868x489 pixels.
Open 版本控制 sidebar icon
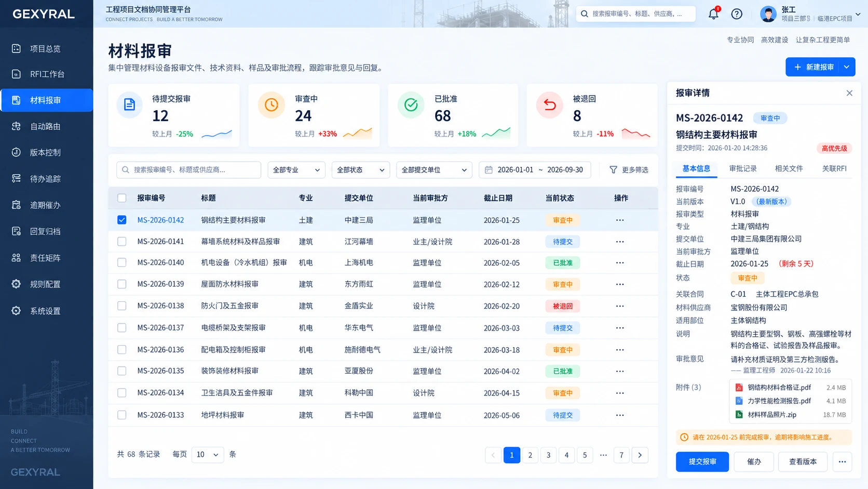[x=16, y=152]
